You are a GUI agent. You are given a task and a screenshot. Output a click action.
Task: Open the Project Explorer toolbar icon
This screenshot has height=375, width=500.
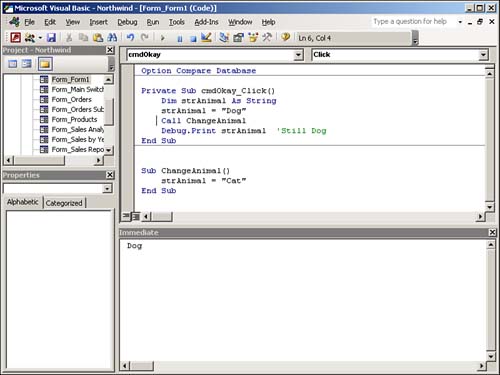click(224, 37)
